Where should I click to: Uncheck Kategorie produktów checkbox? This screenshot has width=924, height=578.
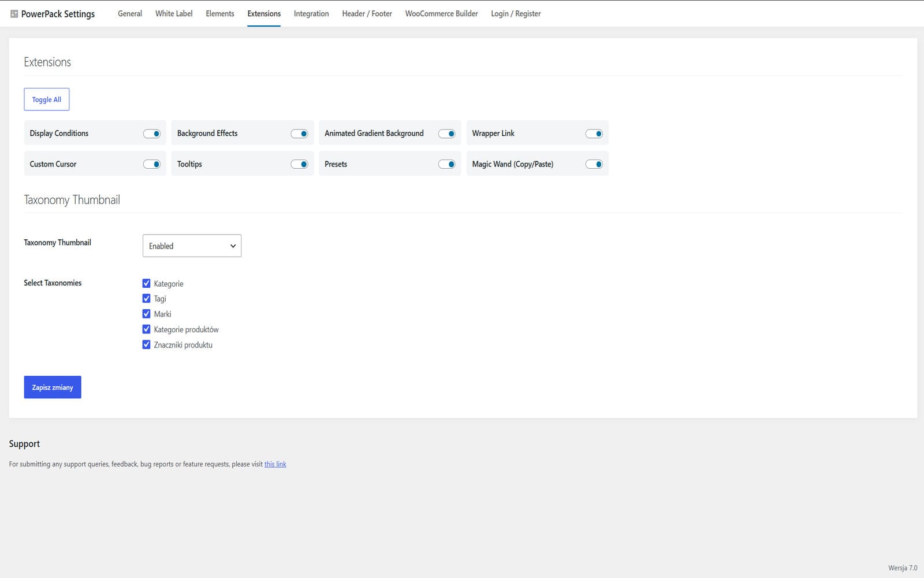pos(146,329)
